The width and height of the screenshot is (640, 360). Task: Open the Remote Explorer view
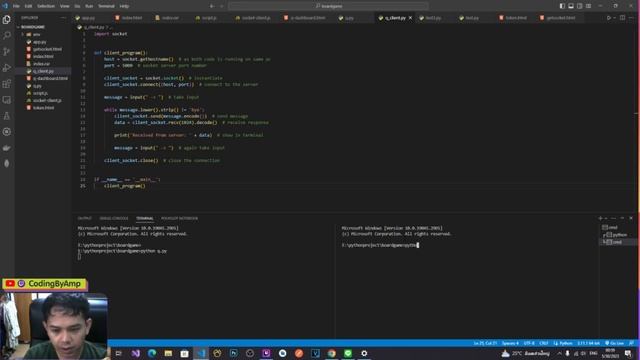pyautogui.click(x=7, y=100)
